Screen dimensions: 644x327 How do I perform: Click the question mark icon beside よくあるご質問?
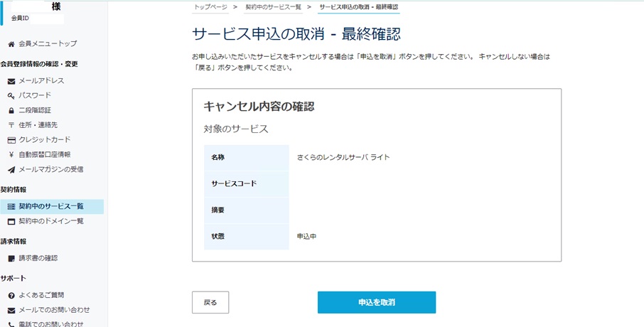(11, 295)
